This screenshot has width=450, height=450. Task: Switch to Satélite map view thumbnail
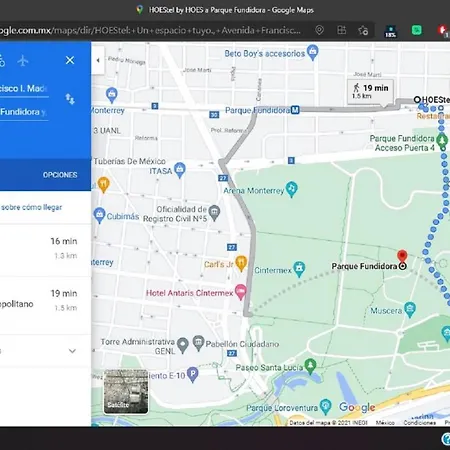point(126,392)
